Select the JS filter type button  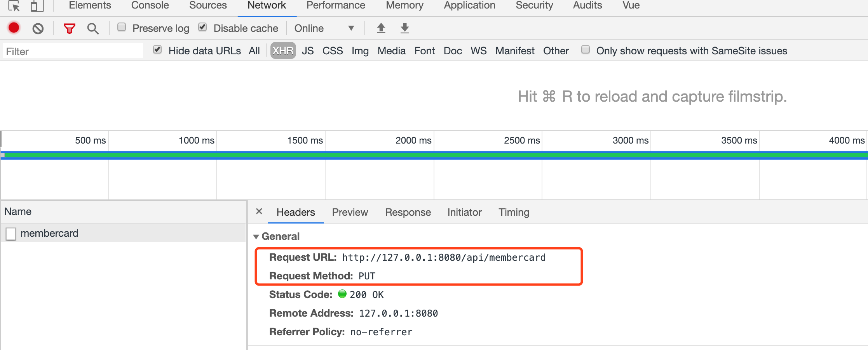pos(308,51)
